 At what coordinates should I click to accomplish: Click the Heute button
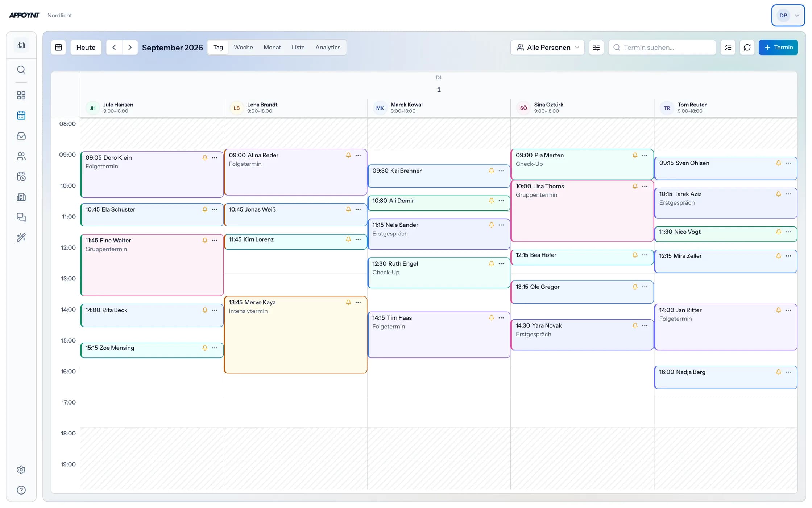(x=86, y=48)
